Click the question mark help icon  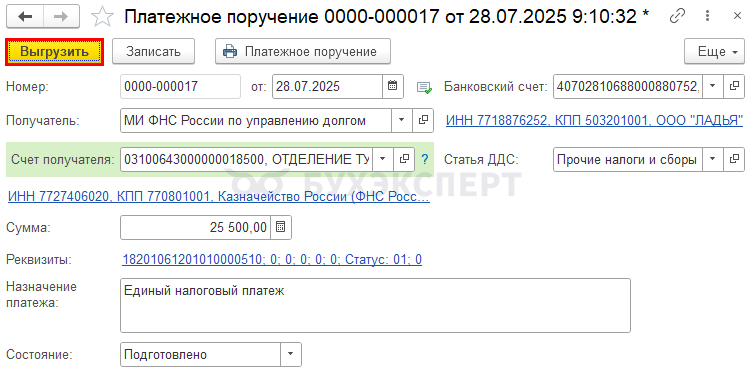click(425, 159)
